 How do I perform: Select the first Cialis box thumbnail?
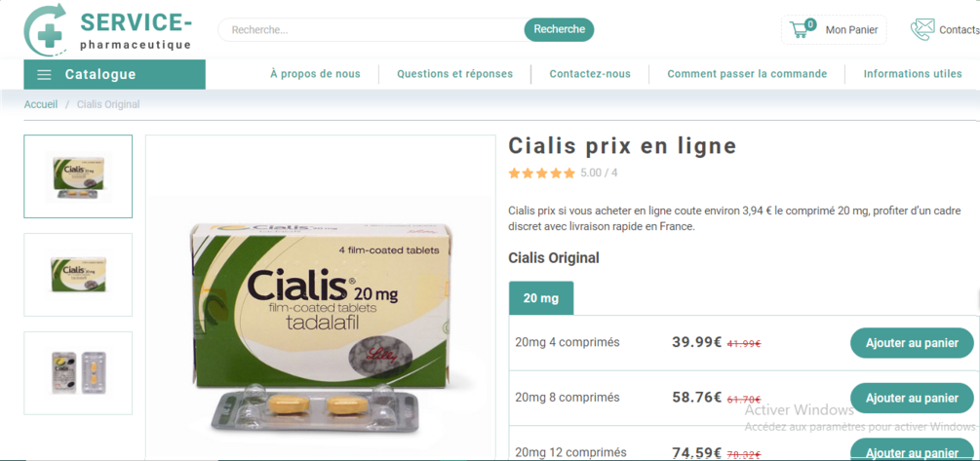point(78,176)
